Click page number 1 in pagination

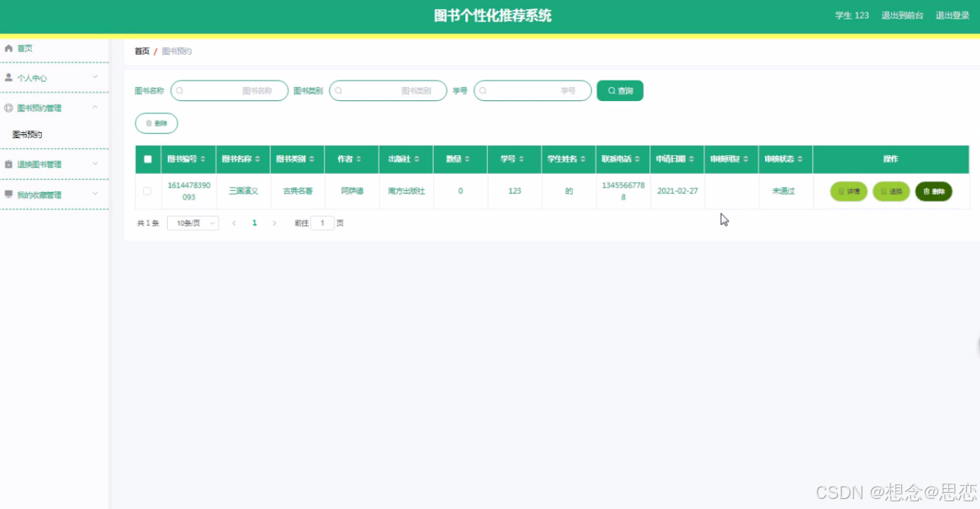tap(254, 222)
